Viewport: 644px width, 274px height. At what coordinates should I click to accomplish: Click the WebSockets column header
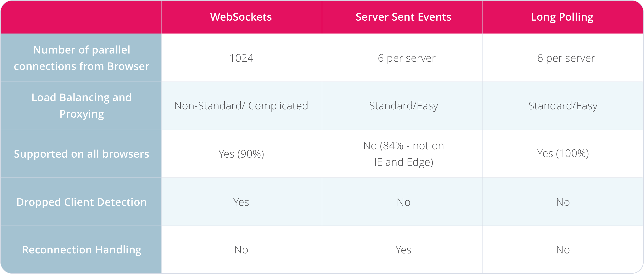tap(241, 17)
